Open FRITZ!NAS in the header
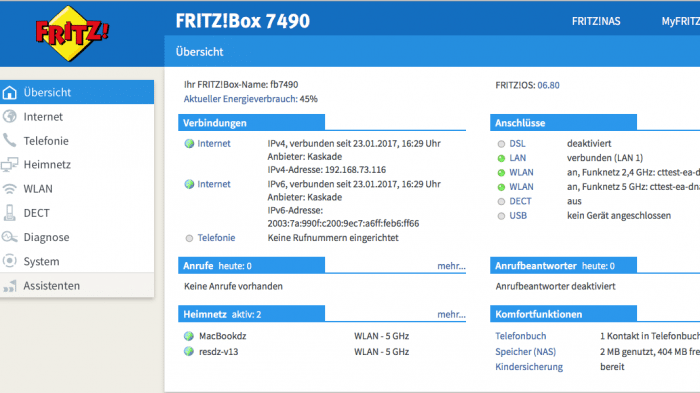The height and width of the screenshot is (393, 700). click(596, 21)
